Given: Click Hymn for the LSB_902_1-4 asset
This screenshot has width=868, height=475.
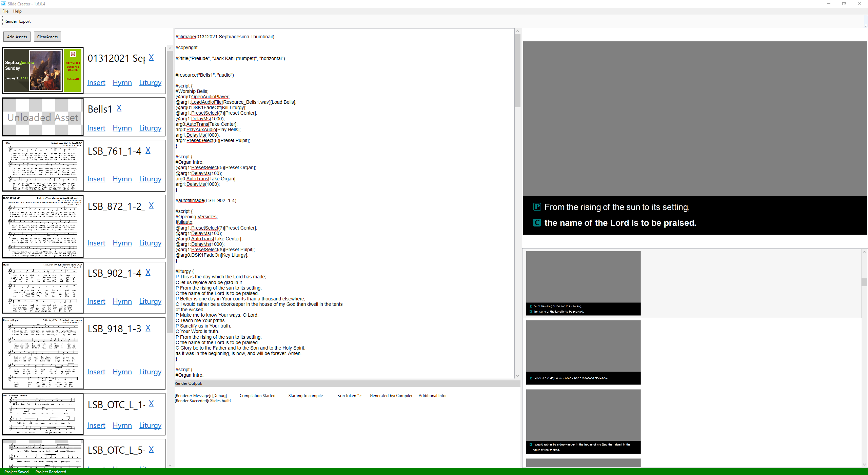Looking at the screenshot, I should click(122, 301).
